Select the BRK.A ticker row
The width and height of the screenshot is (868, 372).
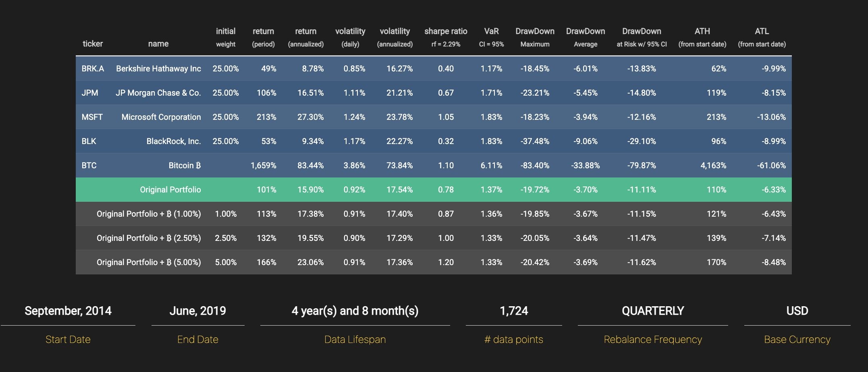(x=434, y=69)
